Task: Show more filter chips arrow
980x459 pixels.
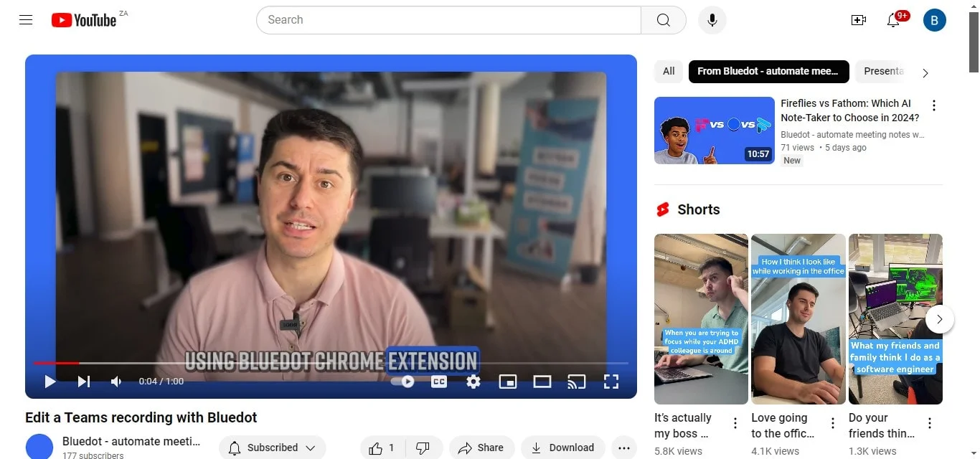Action: tap(925, 72)
